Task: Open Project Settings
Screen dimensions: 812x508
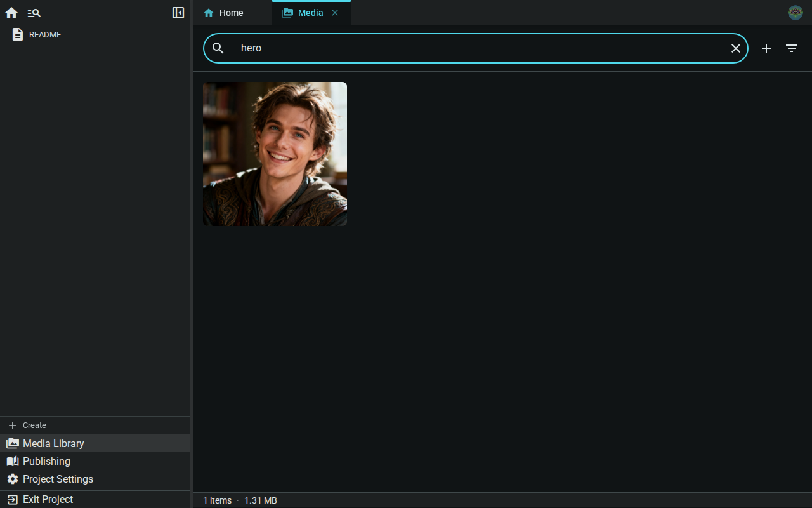Action: 95,479
